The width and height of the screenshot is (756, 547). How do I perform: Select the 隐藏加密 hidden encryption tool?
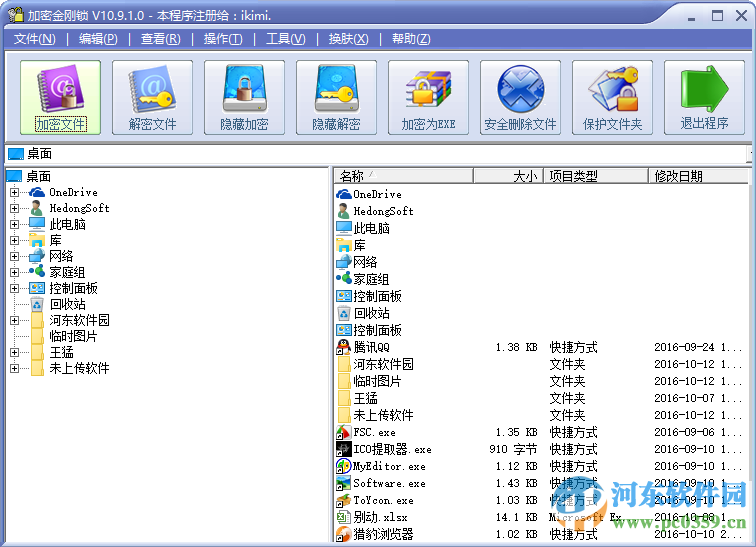click(244, 97)
